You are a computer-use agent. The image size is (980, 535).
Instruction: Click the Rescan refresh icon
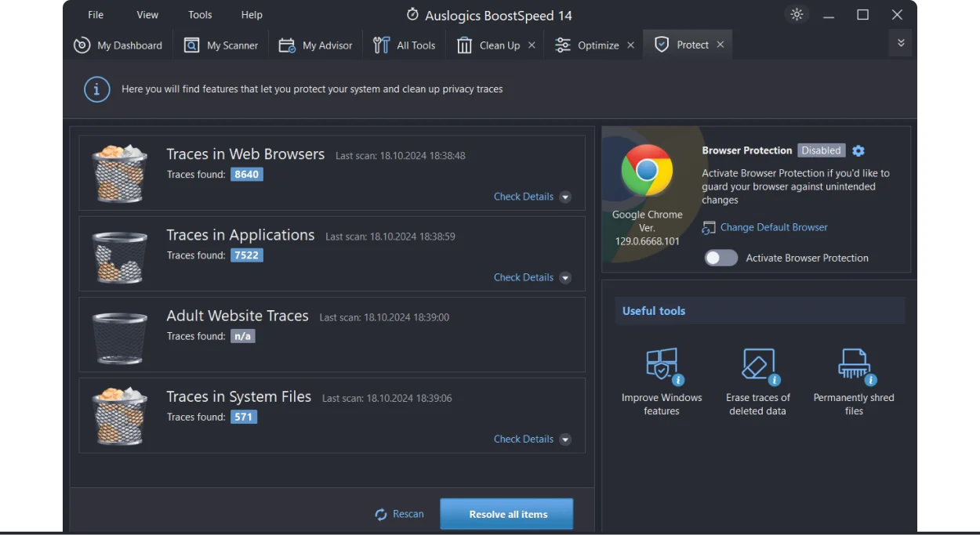(x=381, y=515)
